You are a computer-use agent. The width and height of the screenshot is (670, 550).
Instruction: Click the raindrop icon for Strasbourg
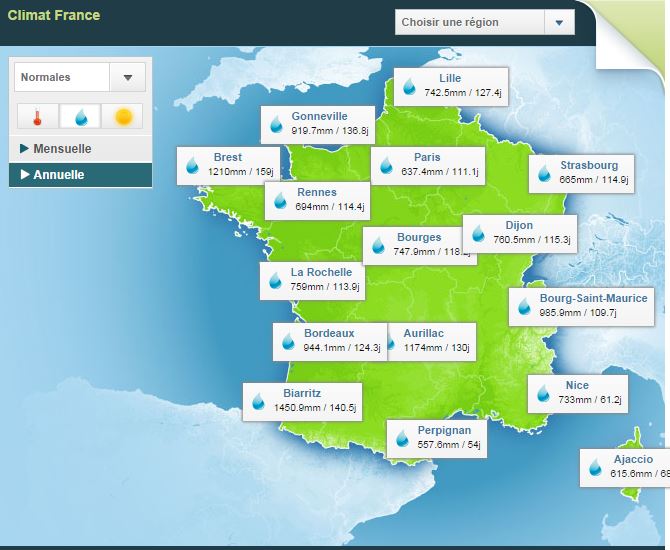coord(544,173)
